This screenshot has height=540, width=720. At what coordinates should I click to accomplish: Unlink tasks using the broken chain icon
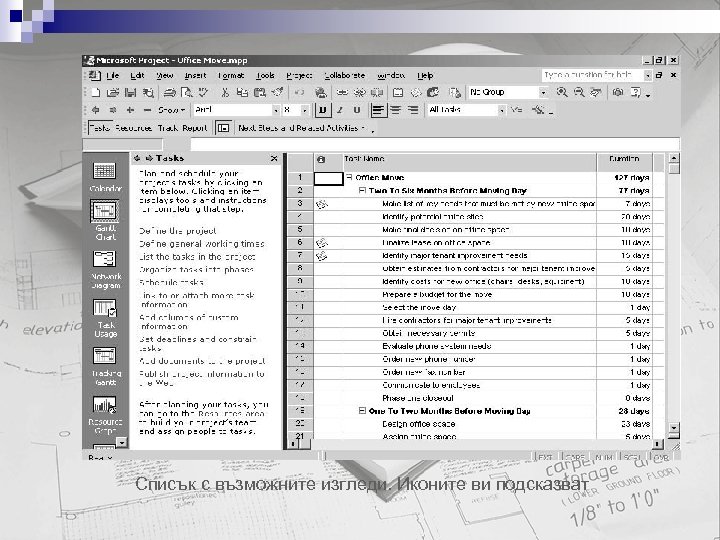pos(360,93)
